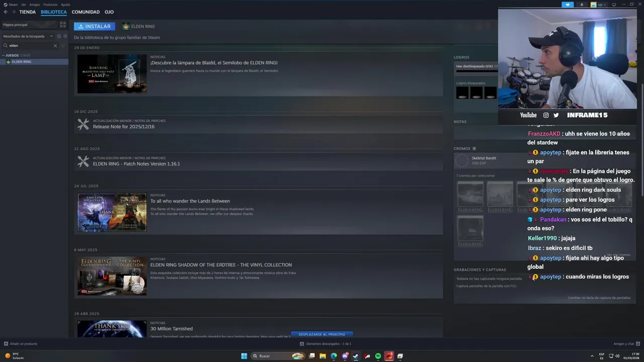
Task: Open Shadow of the Erdtree Vinyl Collection article
Action: pyautogui.click(x=221, y=265)
